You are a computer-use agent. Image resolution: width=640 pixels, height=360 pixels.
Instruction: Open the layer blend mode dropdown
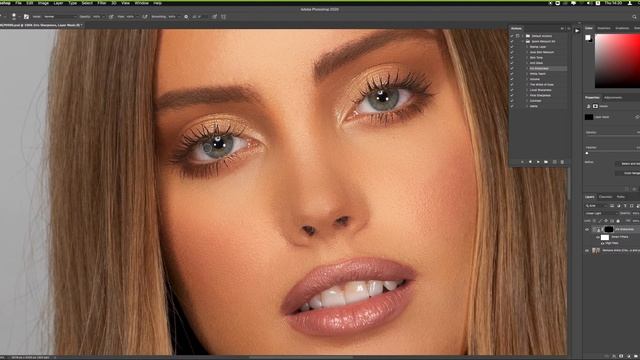click(601, 213)
